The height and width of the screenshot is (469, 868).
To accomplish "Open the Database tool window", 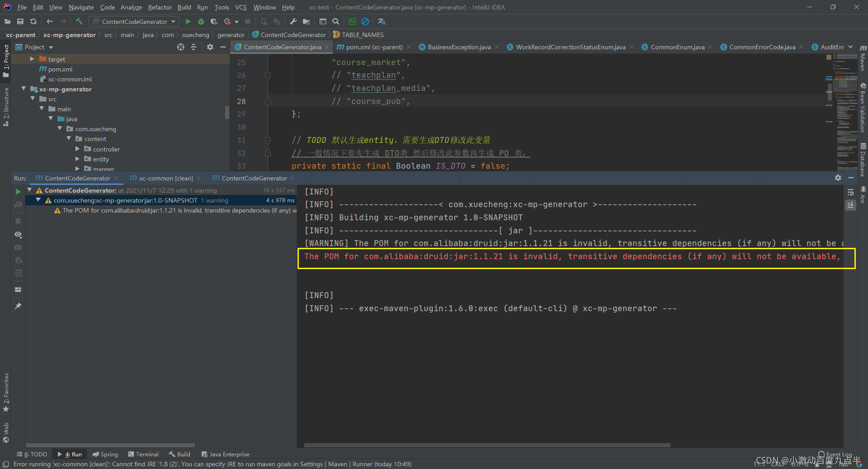I will point(863,160).
